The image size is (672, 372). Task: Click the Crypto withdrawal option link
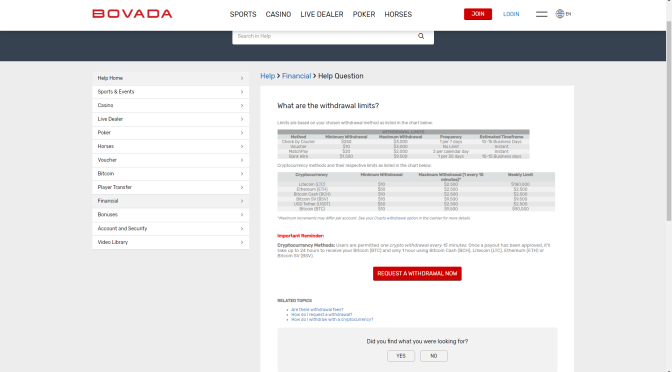(396, 218)
